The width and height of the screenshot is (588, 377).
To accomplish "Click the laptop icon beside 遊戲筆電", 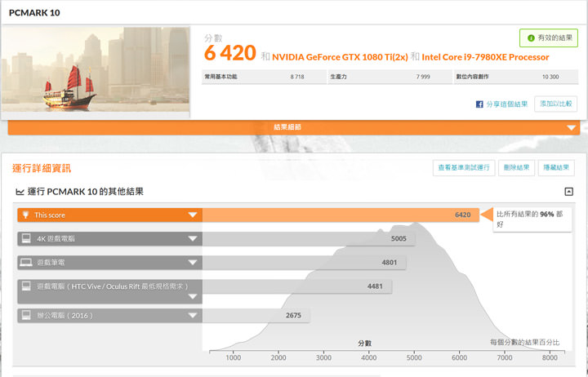I will [26, 262].
